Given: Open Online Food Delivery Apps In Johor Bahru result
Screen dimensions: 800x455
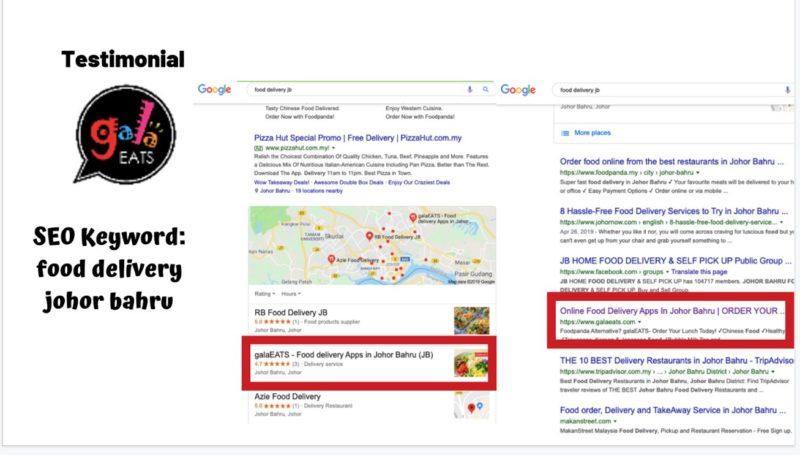Looking at the screenshot, I should click(x=671, y=311).
